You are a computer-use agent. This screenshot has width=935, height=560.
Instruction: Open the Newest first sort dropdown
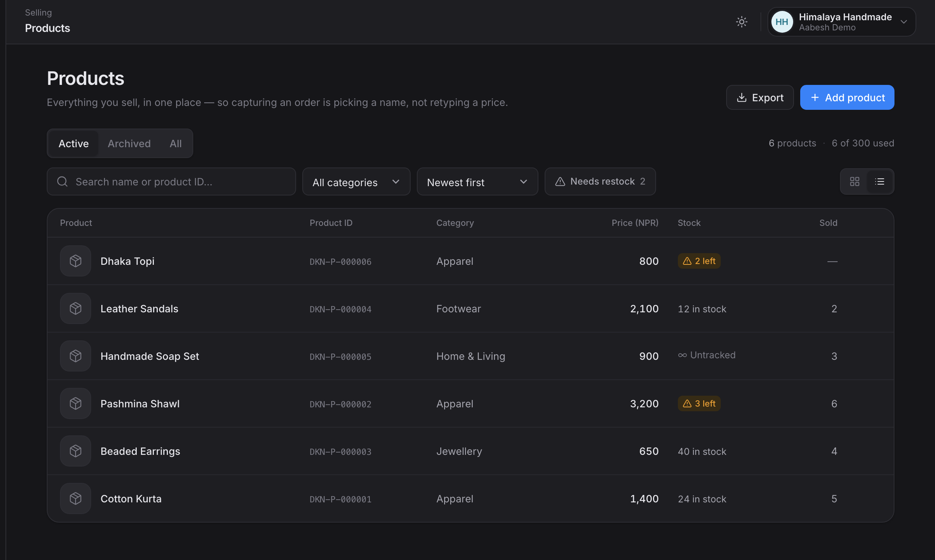tap(477, 181)
